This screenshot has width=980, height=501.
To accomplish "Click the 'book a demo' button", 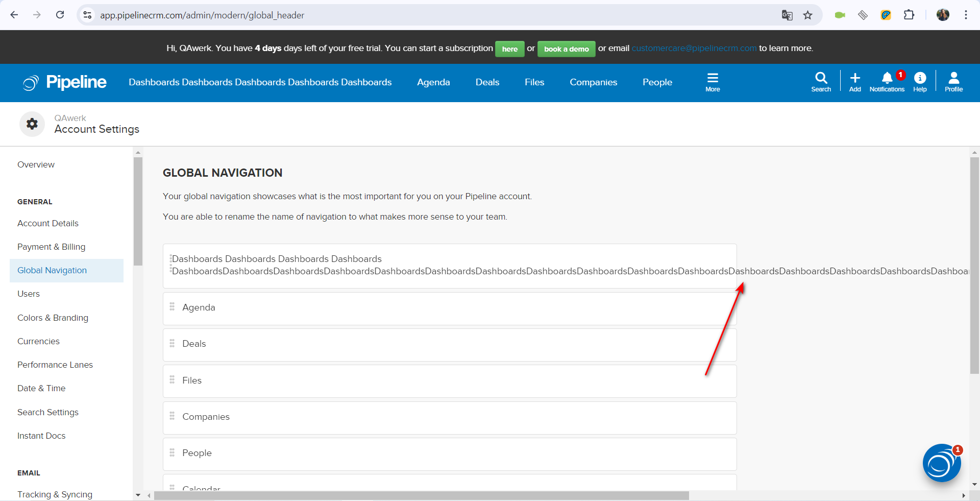I will pyautogui.click(x=567, y=49).
